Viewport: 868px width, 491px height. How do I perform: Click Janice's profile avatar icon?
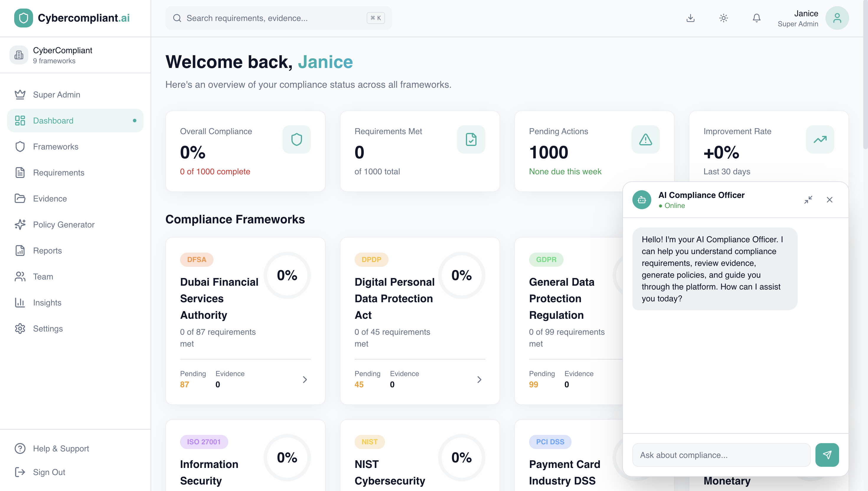837,18
